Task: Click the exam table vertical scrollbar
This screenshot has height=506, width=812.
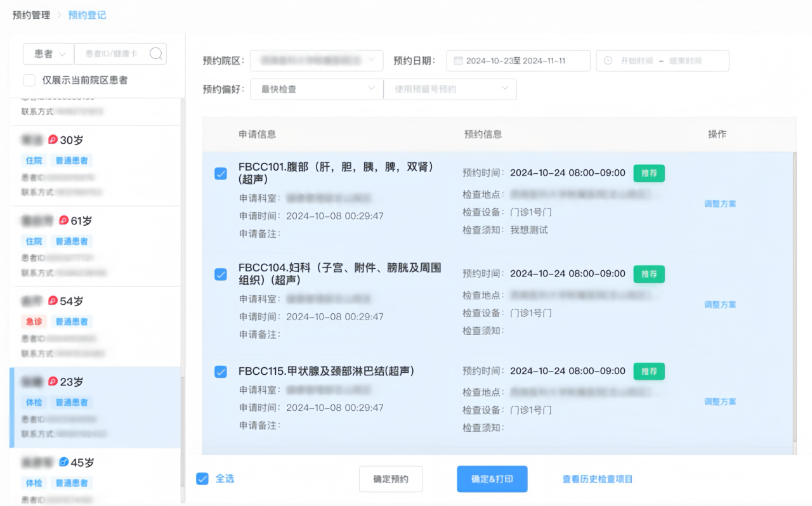Action: tap(795, 298)
